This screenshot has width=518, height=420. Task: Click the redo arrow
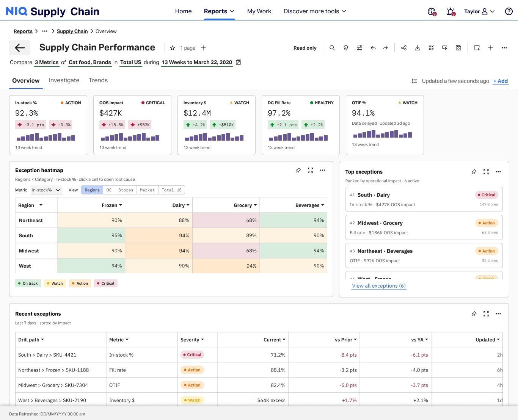(385, 48)
